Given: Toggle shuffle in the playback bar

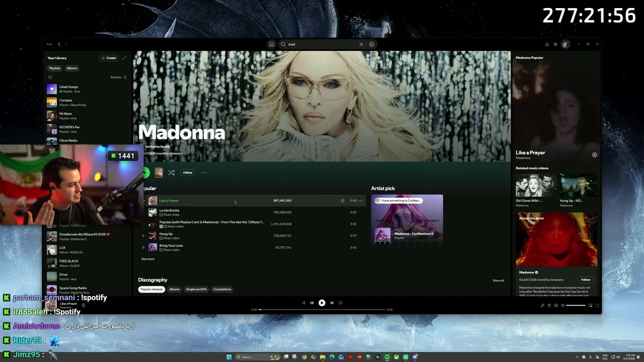Looking at the screenshot, I should [x=303, y=303].
